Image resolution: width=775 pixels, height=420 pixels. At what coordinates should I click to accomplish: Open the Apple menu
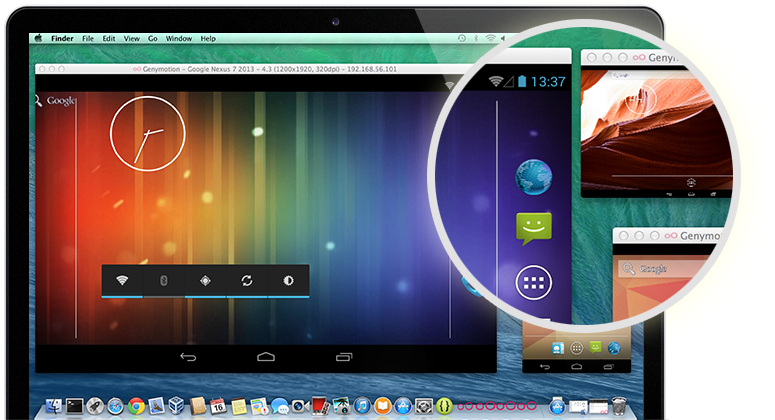pyautogui.click(x=39, y=38)
